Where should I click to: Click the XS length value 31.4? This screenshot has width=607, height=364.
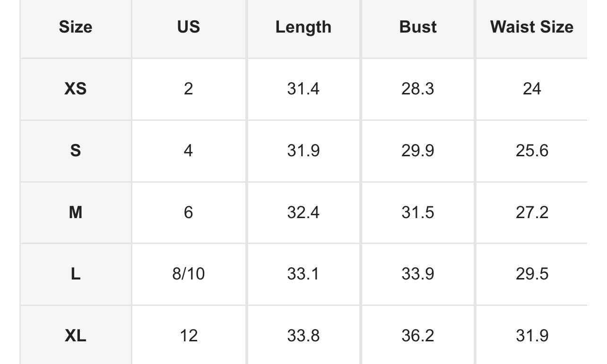pyautogui.click(x=303, y=89)
